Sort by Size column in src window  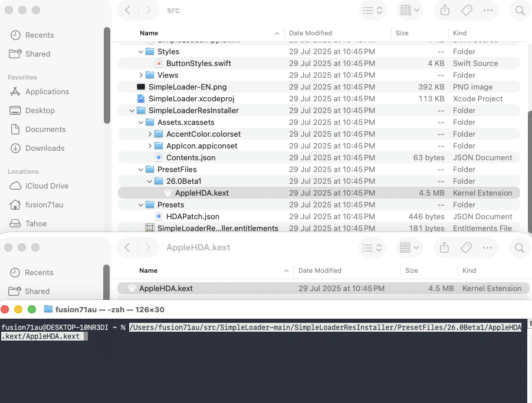(x=402, y=33)
